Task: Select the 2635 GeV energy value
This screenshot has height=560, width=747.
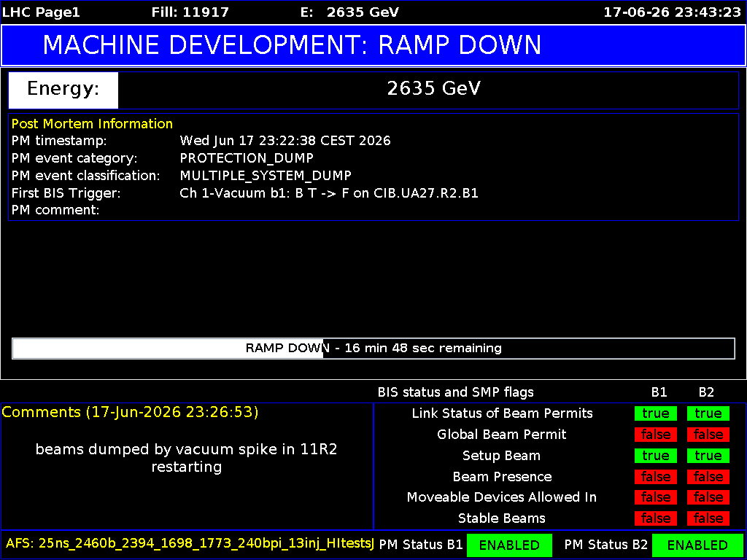Action: pos(433,89)
